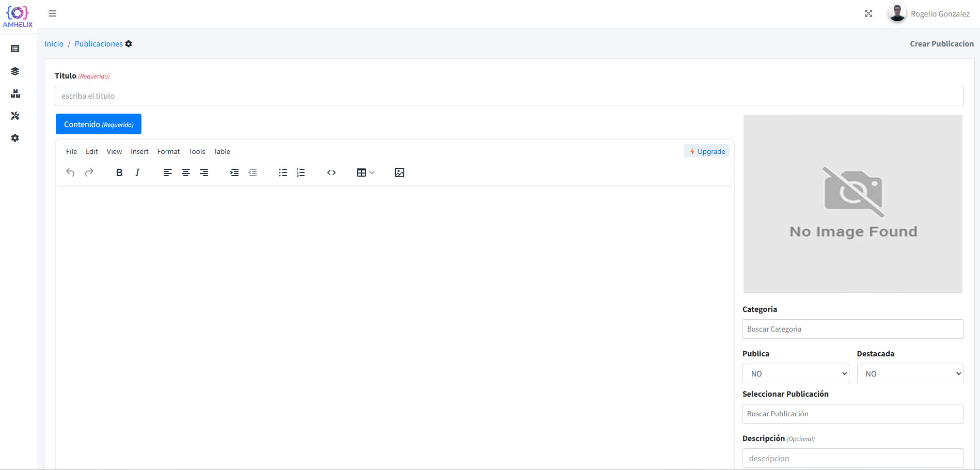Insert a numbered list
980x470 pixels.
click(301, 173)
